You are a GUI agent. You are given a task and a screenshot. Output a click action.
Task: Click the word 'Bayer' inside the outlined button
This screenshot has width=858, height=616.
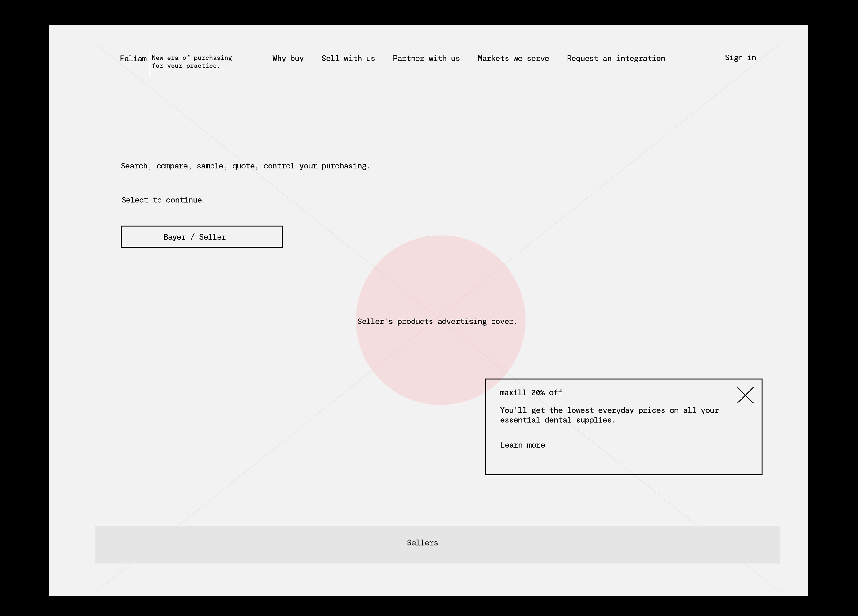pos(174,237)
